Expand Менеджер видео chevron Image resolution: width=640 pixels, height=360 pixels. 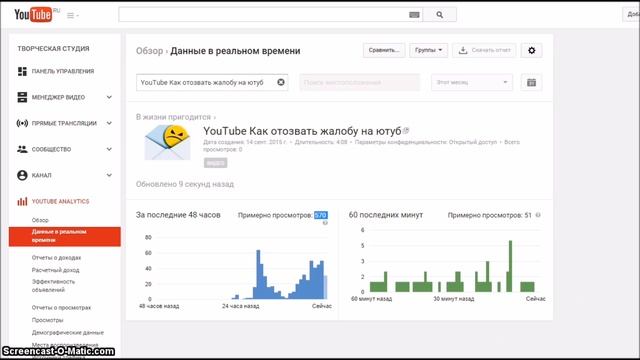coord(109,97)
